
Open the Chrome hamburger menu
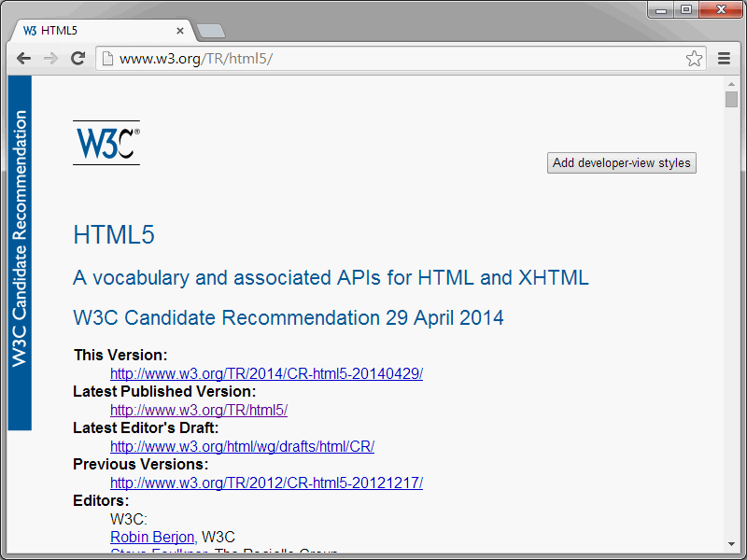coord(725,59)
